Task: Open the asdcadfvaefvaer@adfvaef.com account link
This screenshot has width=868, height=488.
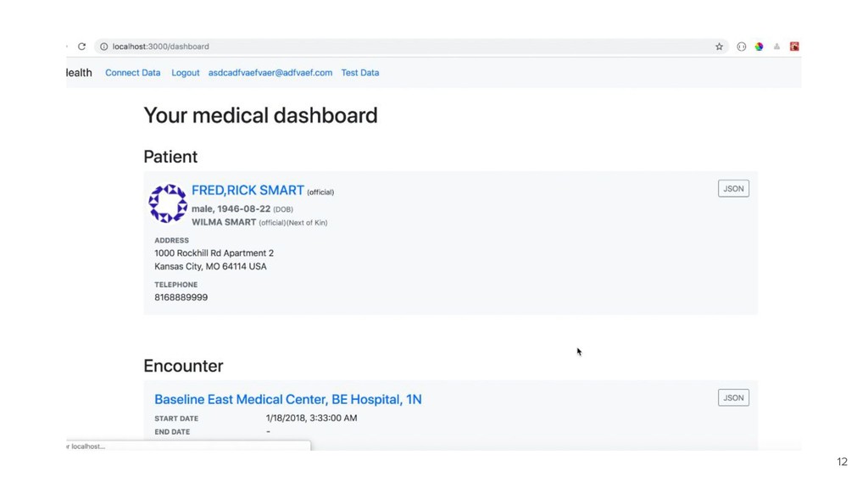Action: coord(270,73)
